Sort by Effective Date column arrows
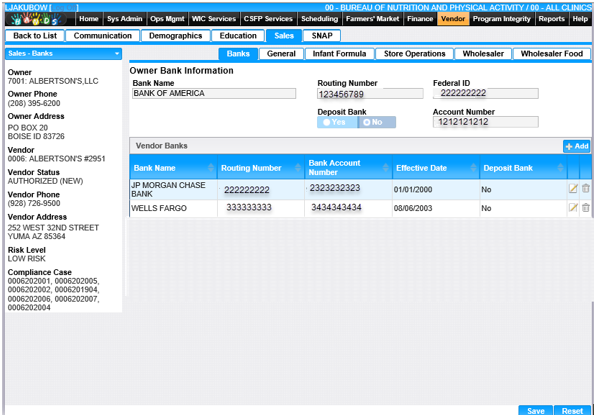 point(473,167)
